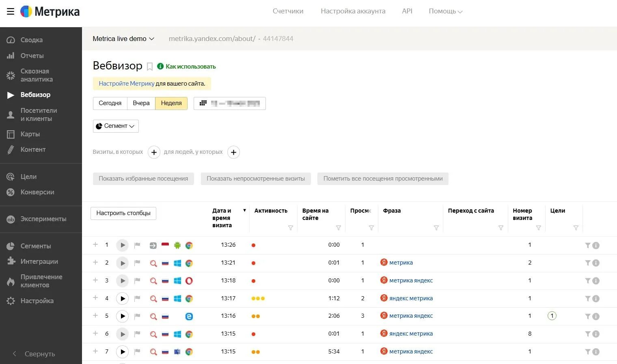Open the calendar date range picker
Screen dimensions: 617x364
click(x=230, y=103)
